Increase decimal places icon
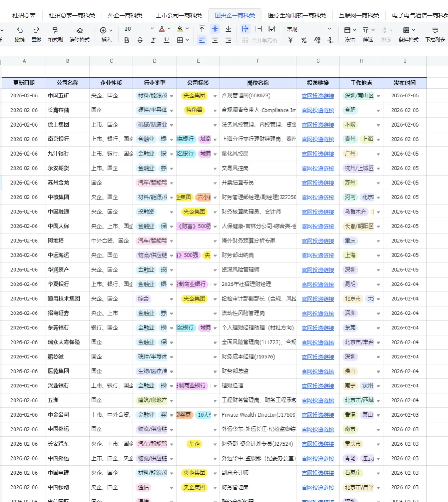Screen dimensions: 448x502 coord(317,40)
